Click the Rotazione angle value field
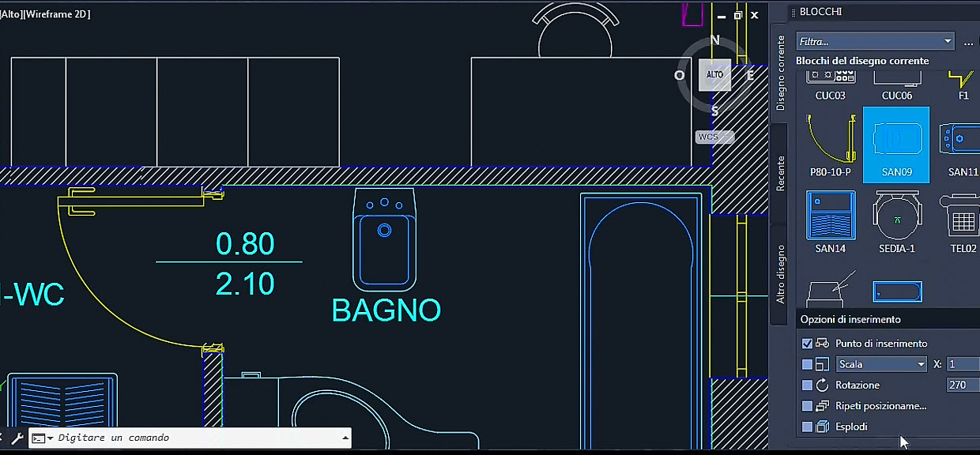The height and width of the screenshot is (455, 980). pos(963,385)
